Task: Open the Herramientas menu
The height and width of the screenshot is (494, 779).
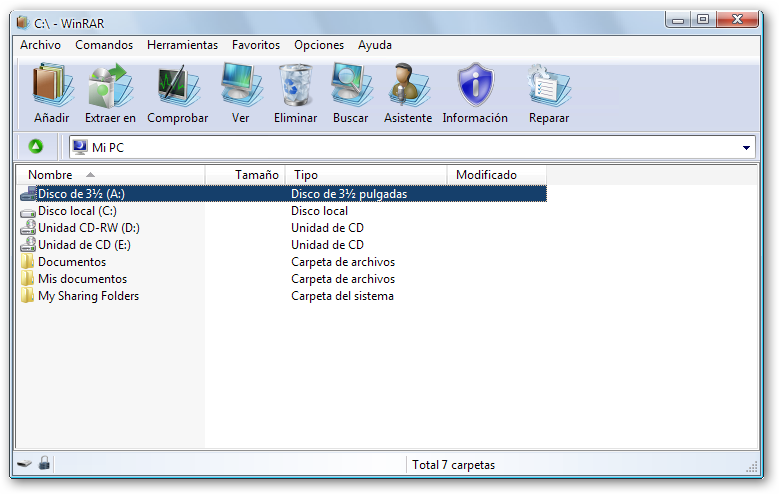Action: pyautogui.click(x=182, y=45)
